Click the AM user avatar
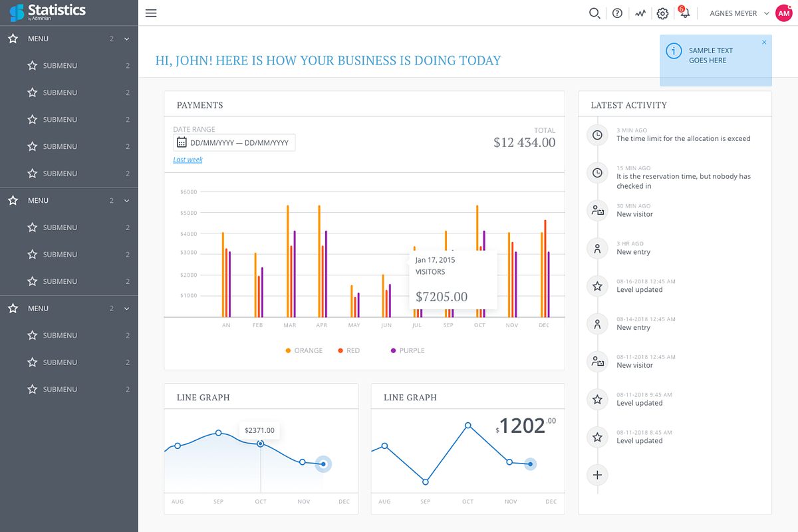 pos(783,13)
